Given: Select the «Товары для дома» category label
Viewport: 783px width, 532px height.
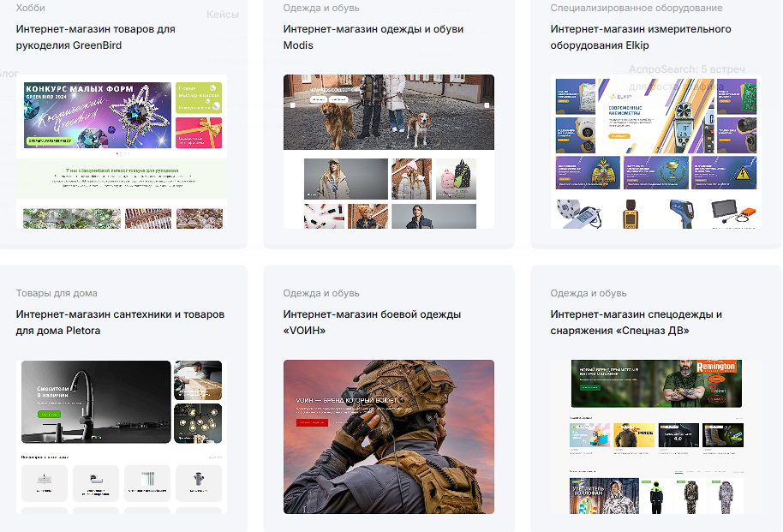Looking at the screenshot, I should [57, 293].
